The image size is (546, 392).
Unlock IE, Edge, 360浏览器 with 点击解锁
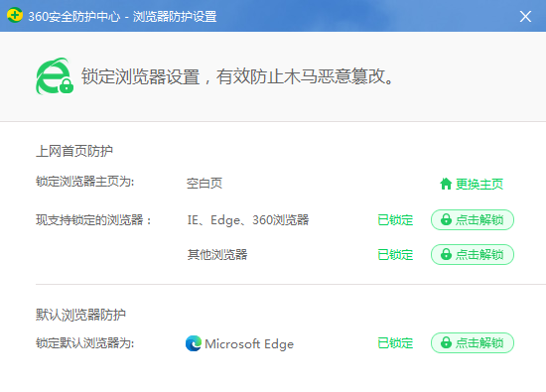(x=473, y=219)
